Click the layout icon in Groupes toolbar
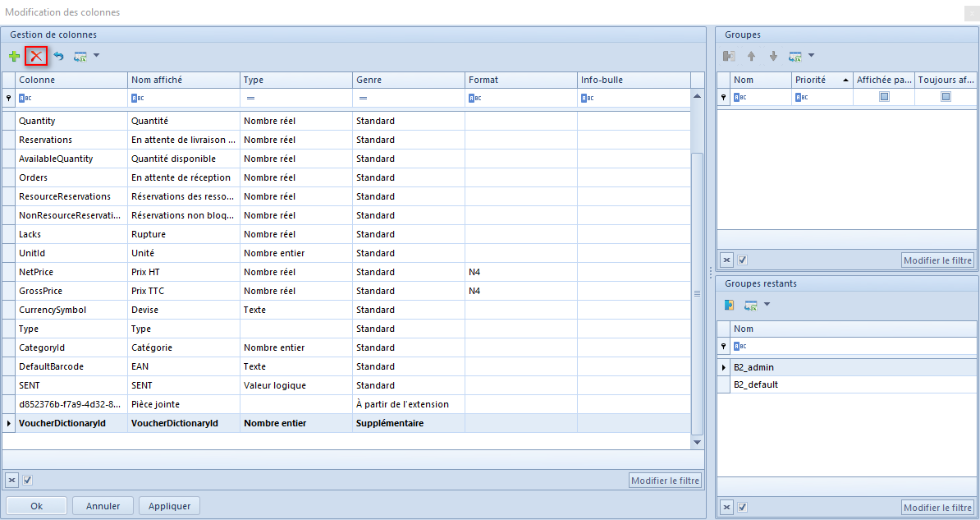The image size is (980, 520). point(795,57)
